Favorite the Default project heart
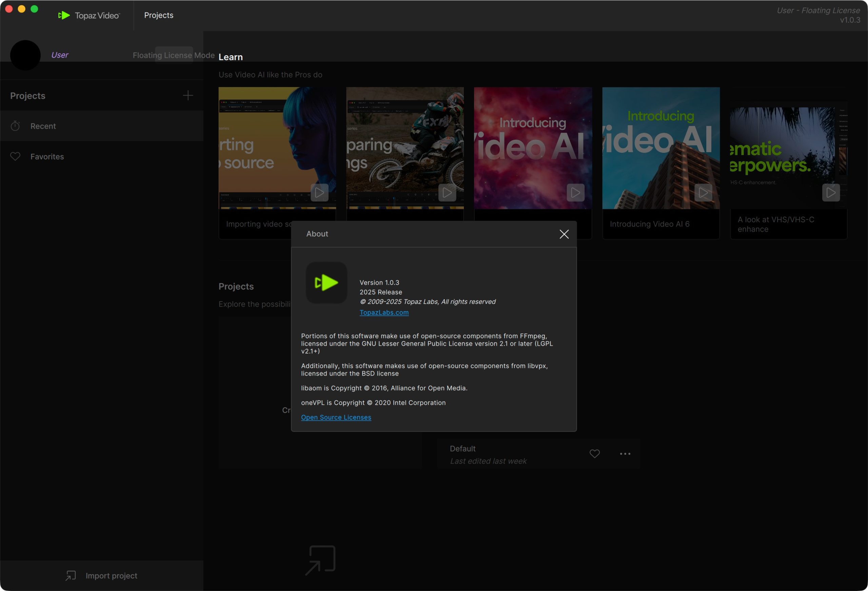The height and width of the screenshot is (591, 868). tap(595, 454)
